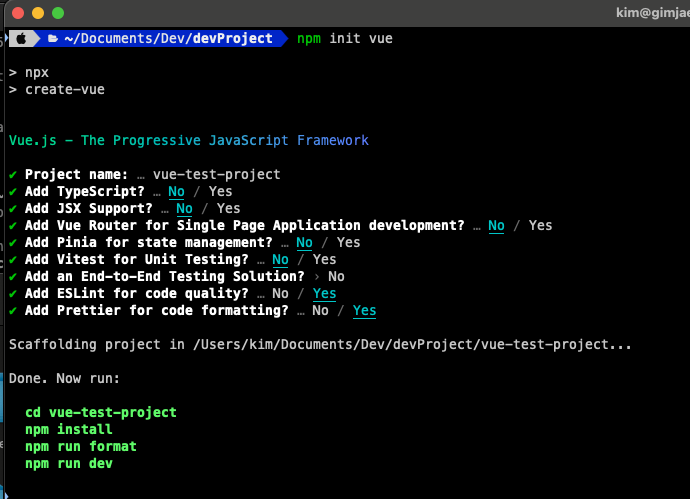Viewport: 690px width, 499px height.
Task: Click the 'Add ESLint for code quality?' question
Action: (x=136, y=294)
